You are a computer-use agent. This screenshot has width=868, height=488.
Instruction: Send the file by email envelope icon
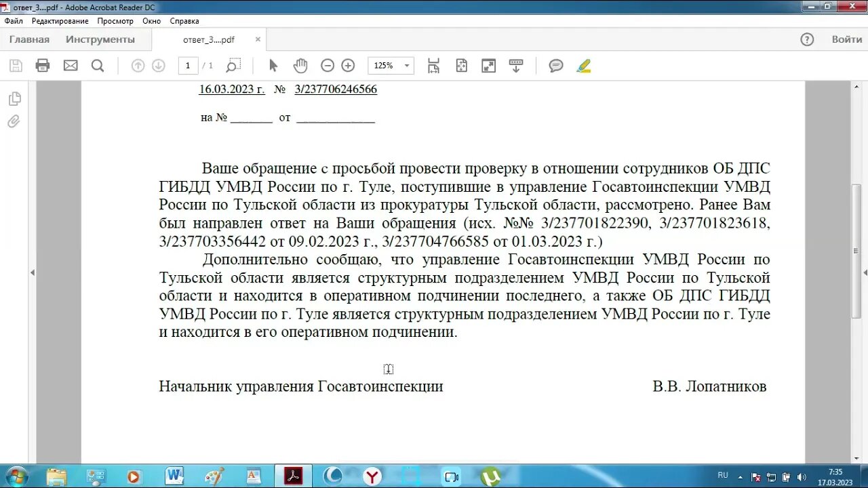pyautogui.click(x=71, y=66)
